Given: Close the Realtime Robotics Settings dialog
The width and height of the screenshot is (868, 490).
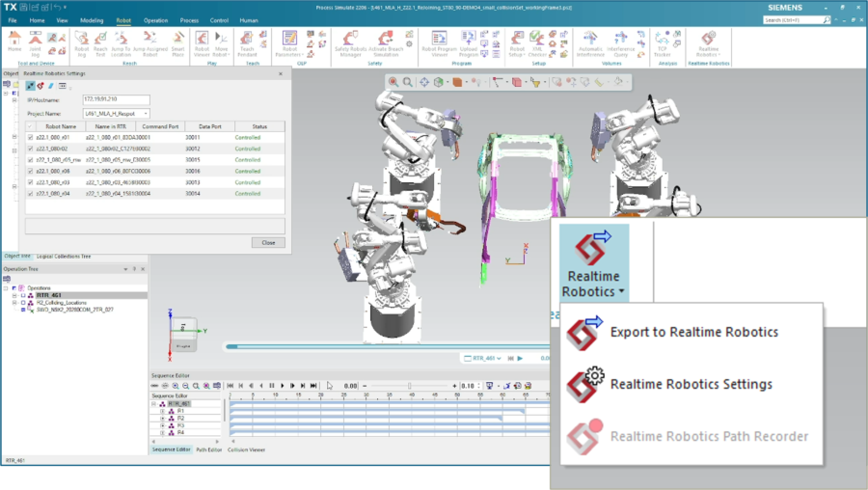Looking at the screenshot, I should tap(267, 242).
